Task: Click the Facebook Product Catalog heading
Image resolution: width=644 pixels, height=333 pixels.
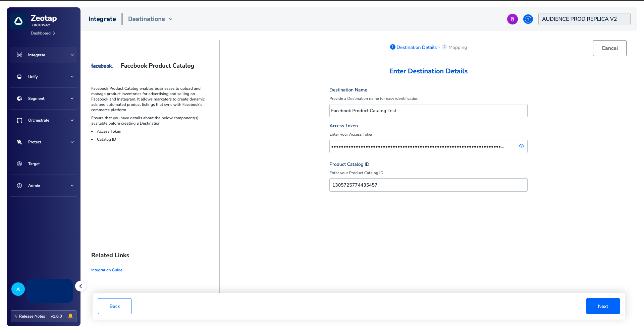Action: click(157, 66)
